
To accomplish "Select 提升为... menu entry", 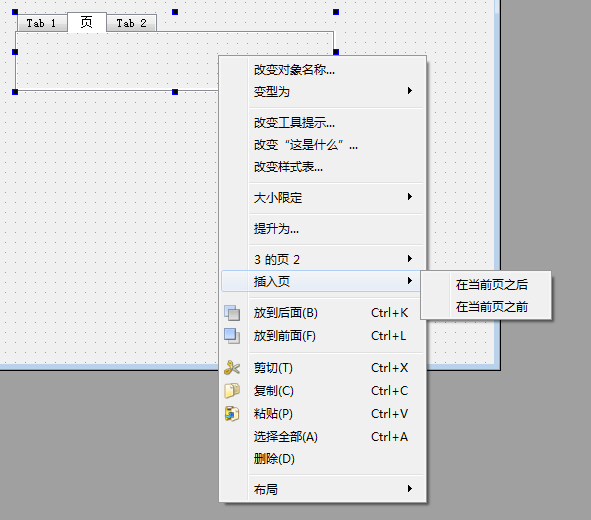I will click(x=323, y=229).
